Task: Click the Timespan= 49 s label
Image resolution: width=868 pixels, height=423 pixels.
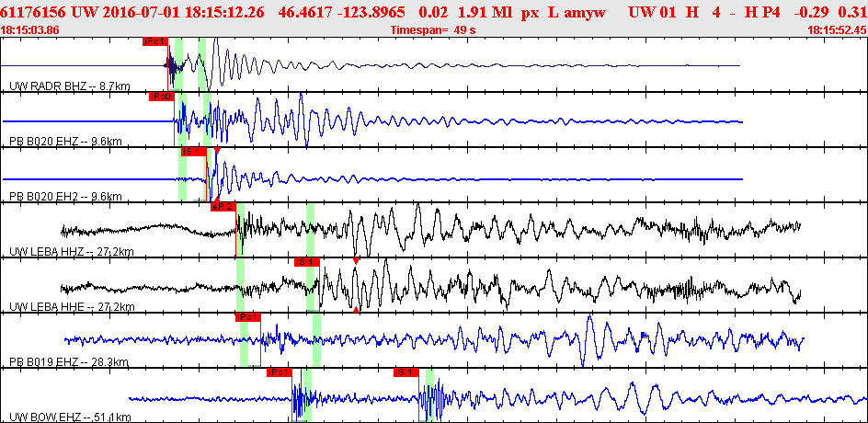Action: (433, 30)
